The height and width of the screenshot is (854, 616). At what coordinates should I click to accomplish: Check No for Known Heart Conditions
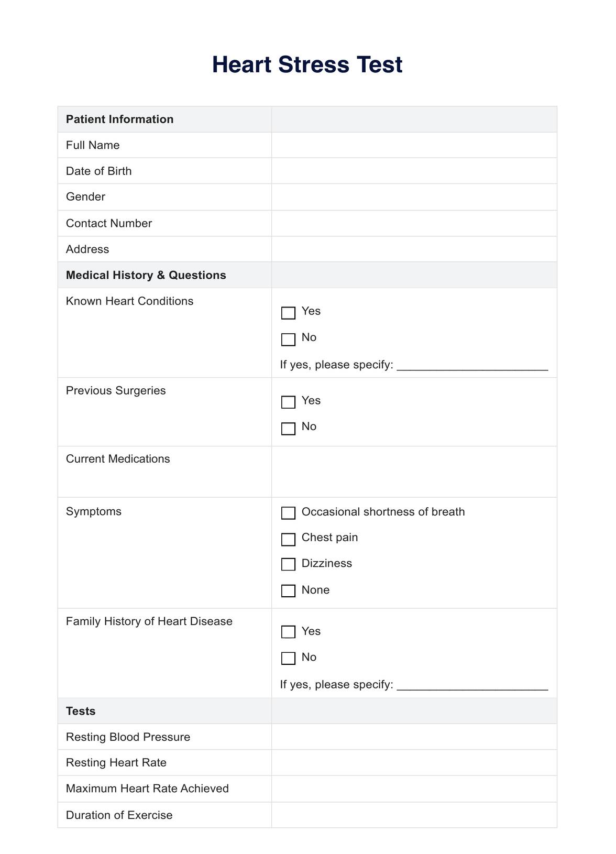tap(288, 339)
